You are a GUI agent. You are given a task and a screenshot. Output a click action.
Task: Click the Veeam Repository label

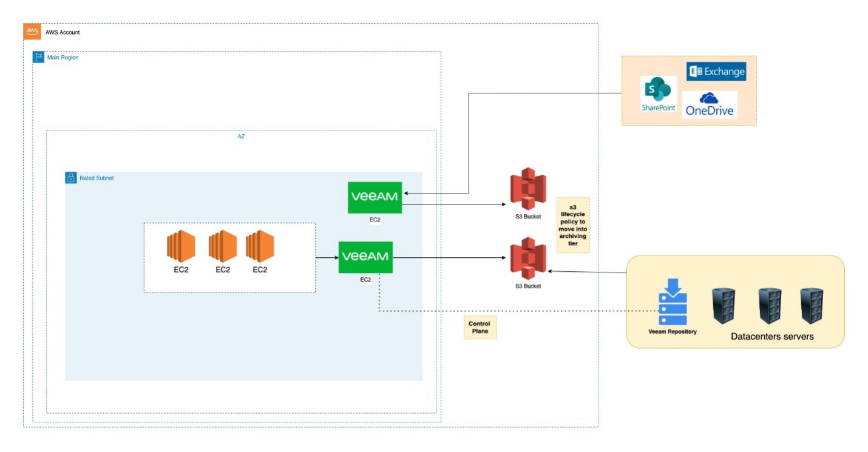click(673, 332)
